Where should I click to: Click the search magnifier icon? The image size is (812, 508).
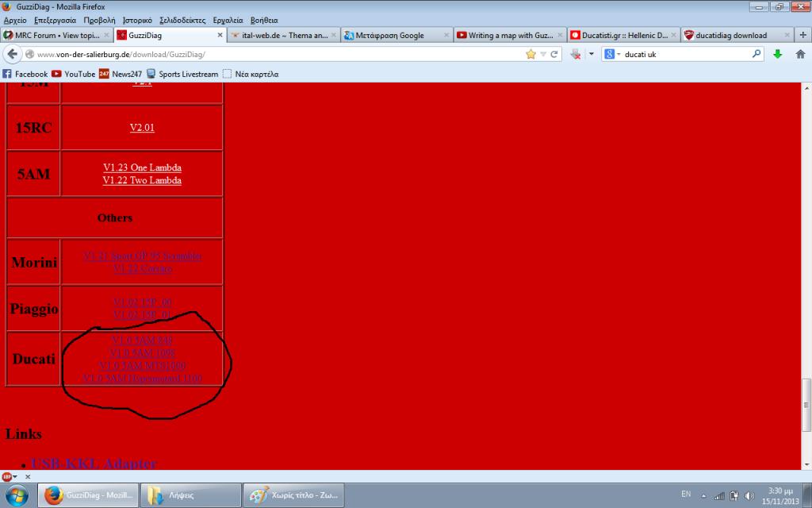[x=756, y=54]
